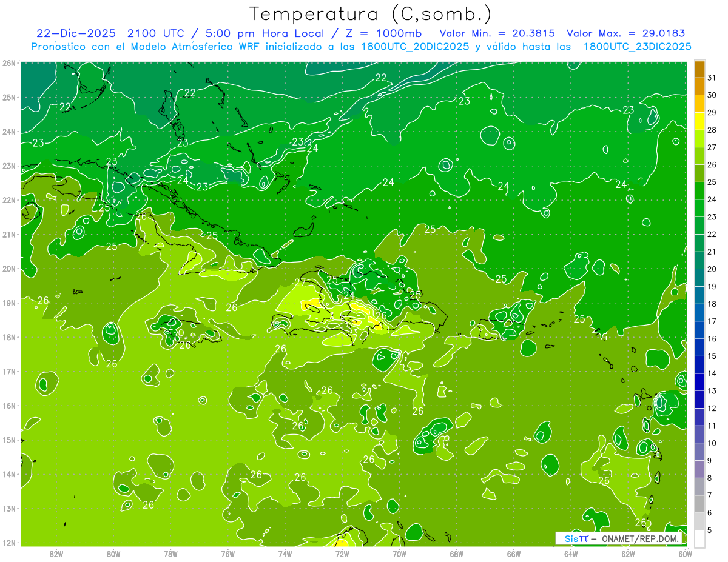Pick the white legend swatch below 5

(699, 538)
